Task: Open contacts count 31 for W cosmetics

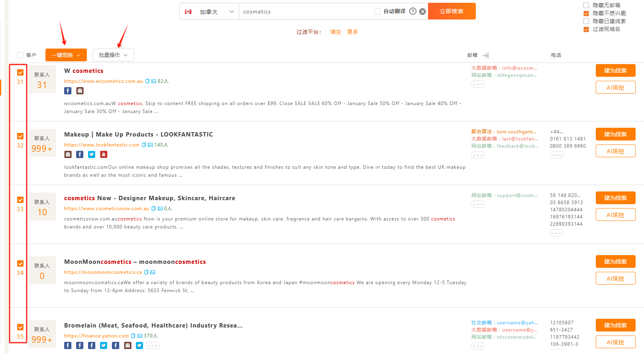Action: [42, 85]
